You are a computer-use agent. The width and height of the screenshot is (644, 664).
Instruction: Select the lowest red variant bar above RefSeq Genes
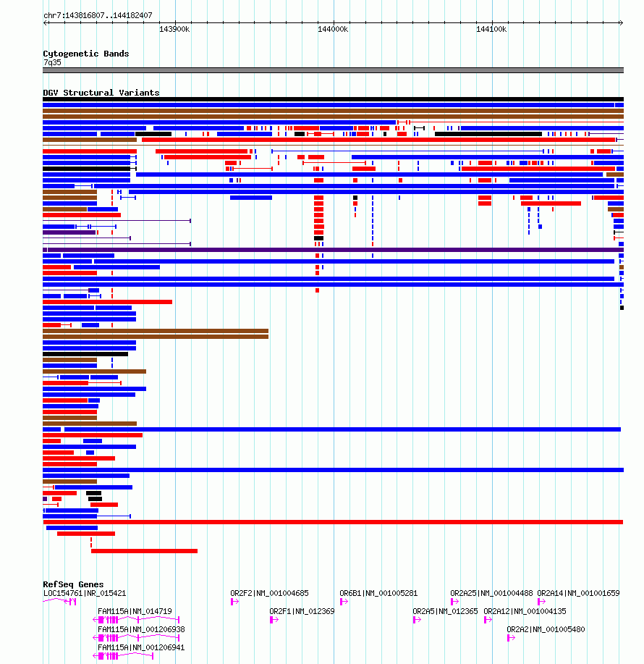[x=144, y=551]
